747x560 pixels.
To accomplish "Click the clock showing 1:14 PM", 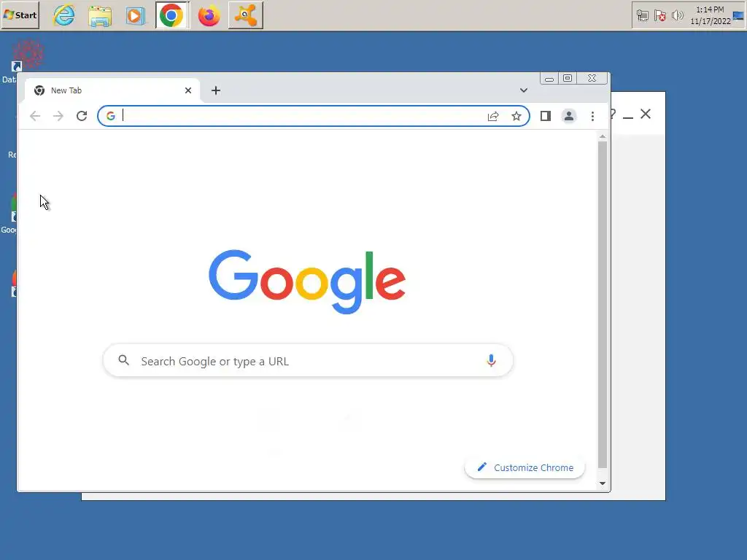I will pyautogui.click(x=711, y=15).
